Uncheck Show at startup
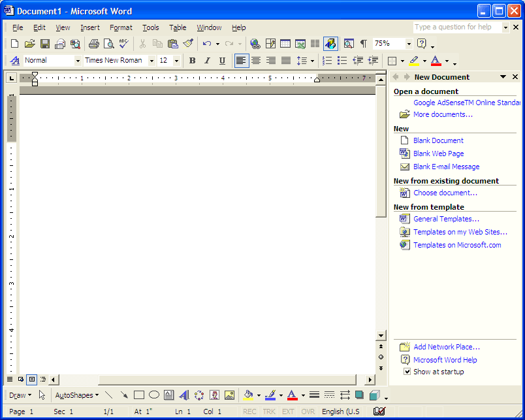Viewport: 525px width, 420px height. pos(408,371)
